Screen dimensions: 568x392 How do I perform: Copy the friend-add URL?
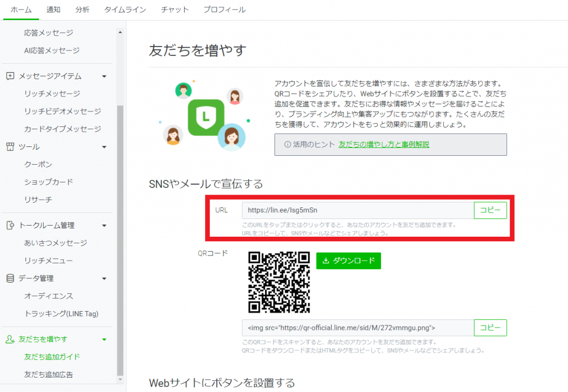(x=490, y=210)
